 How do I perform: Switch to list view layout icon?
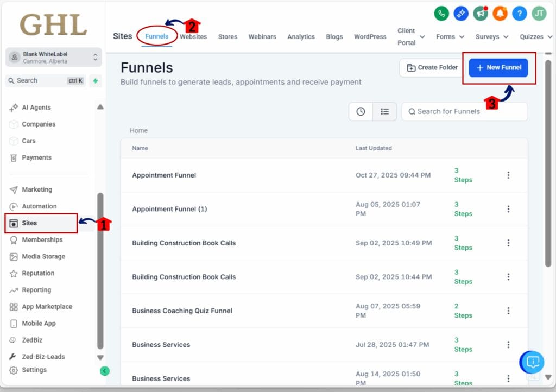pos(384,111)
